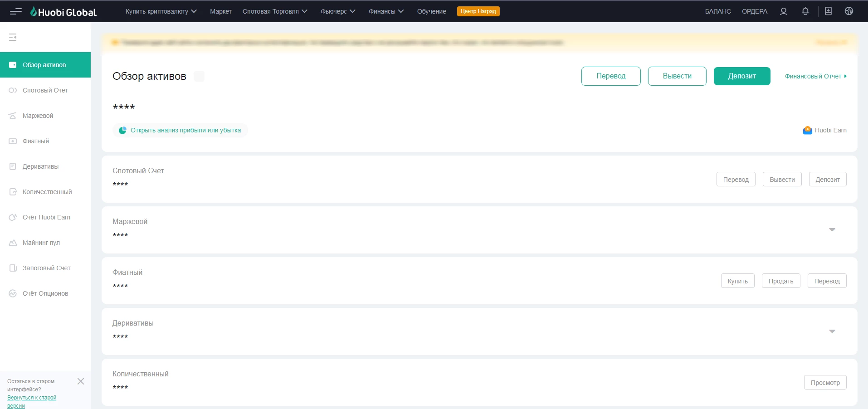Select Счёт Опционов in the sidebar
The width and height of the screenshot is (868, 409).
tap(45, 293)
